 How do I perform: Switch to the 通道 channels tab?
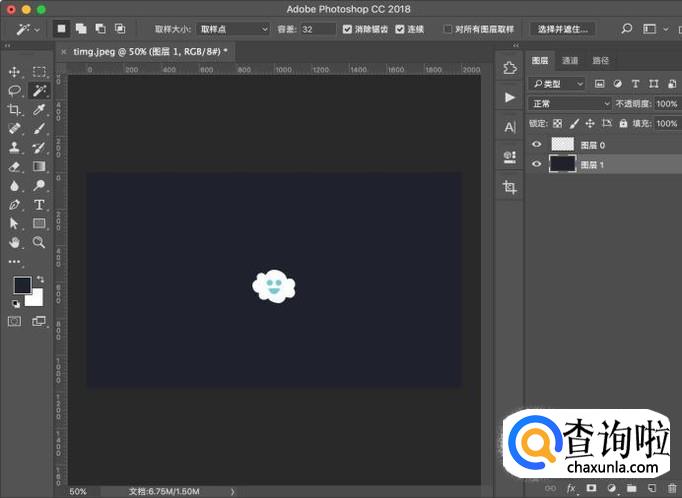570,61
